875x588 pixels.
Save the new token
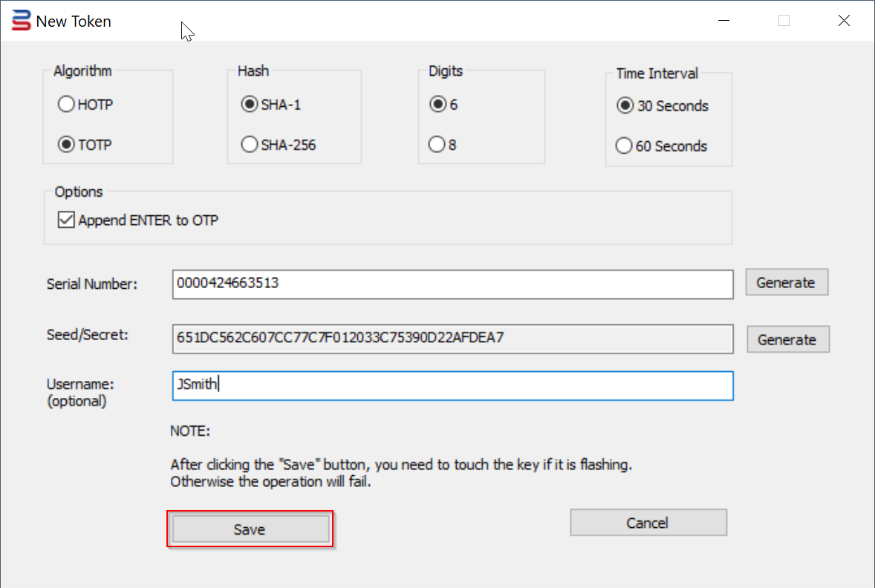pos(250,529)
